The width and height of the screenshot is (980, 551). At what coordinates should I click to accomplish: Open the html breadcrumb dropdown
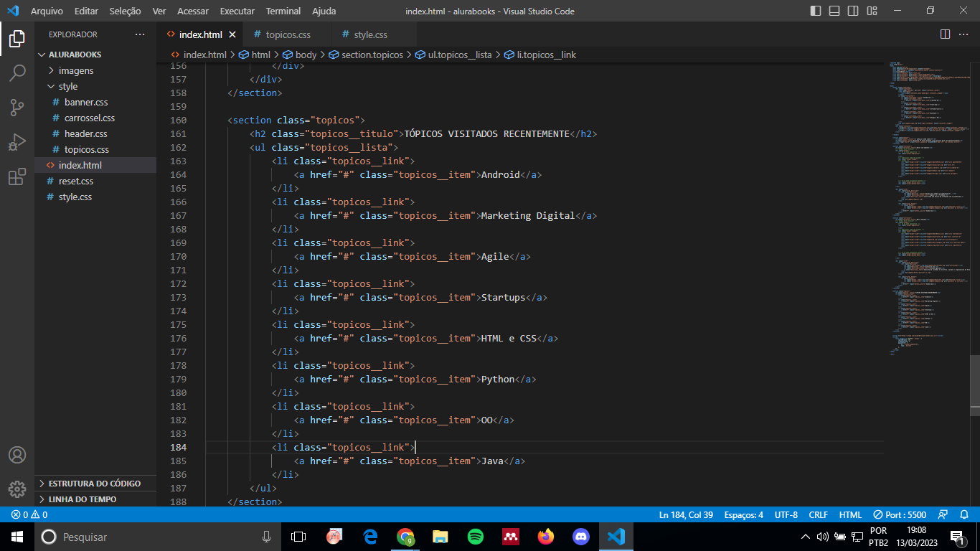[255, 55]
